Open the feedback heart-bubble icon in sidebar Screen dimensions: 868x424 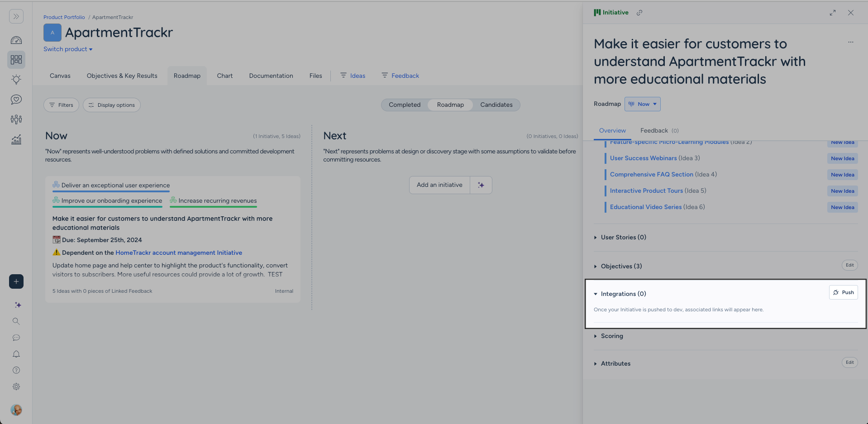[16, 100]
